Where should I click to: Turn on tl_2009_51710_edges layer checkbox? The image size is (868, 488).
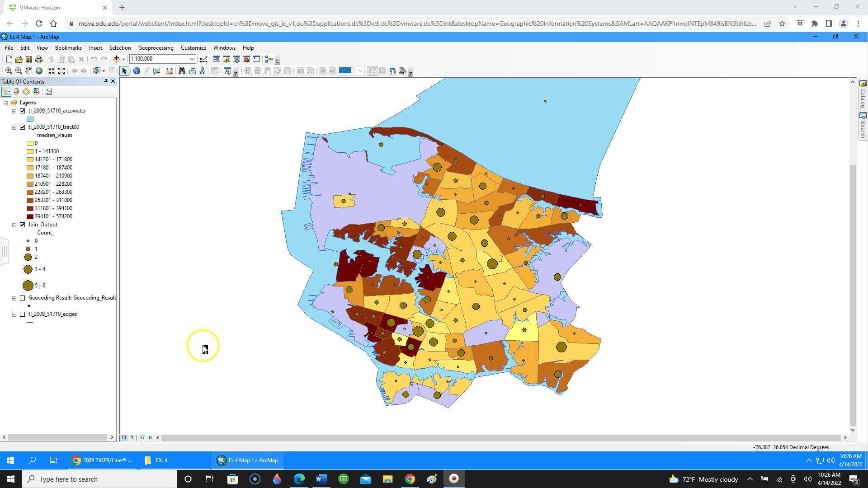pyautogui.click(x=23, y=314)
